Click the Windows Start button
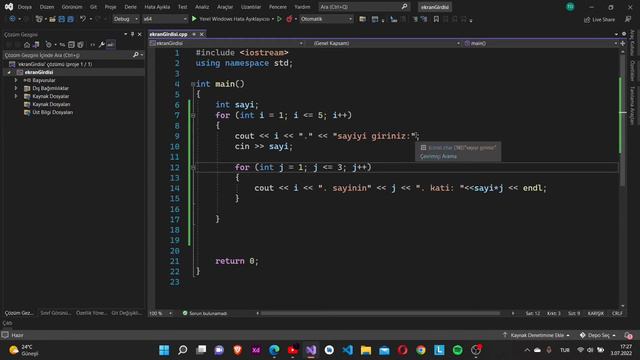Viewport: 640px width, 360px height. click(164, 350)
